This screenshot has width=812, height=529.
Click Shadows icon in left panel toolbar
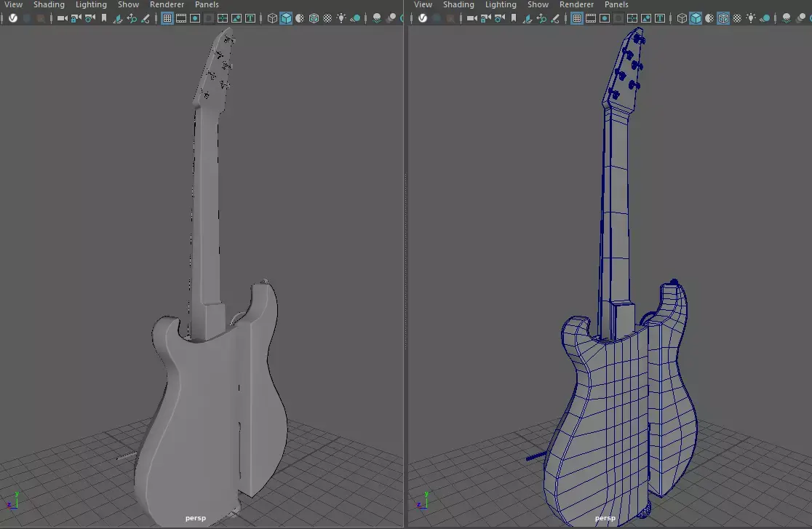(355, 18)
